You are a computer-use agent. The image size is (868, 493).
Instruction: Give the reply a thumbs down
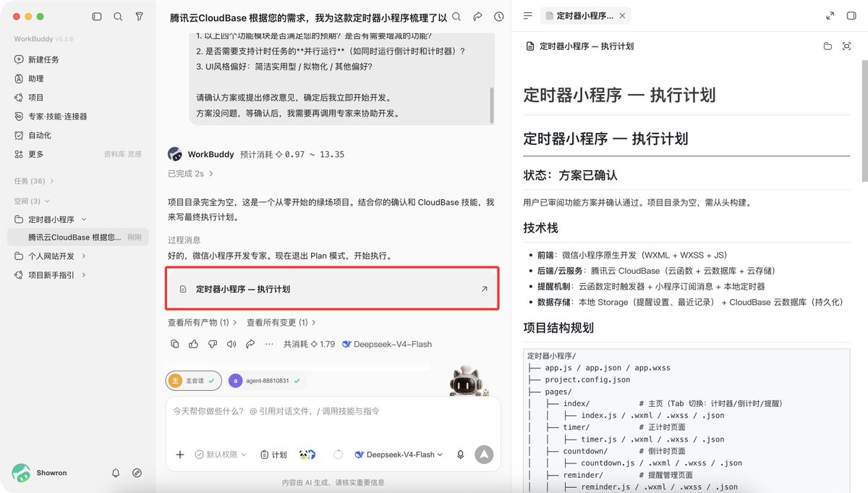(213, 344)
